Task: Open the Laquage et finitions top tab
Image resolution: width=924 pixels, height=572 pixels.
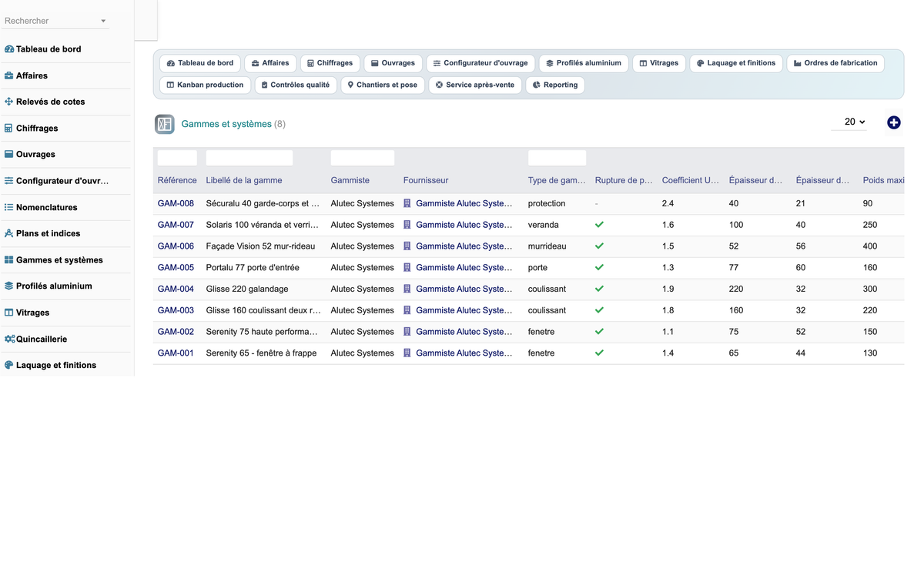Action: pos(736,63)
